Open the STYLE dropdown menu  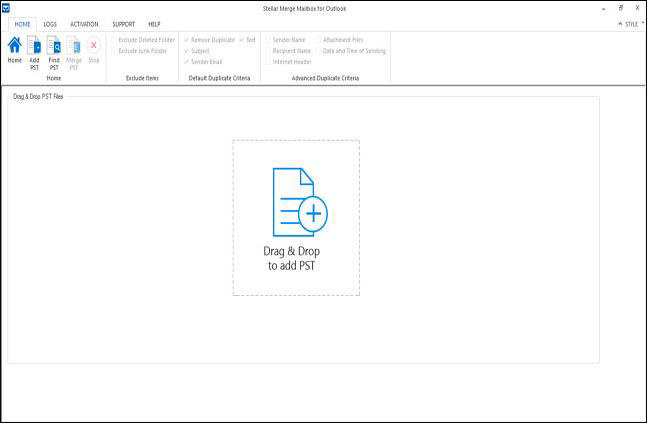coord(631,23)
